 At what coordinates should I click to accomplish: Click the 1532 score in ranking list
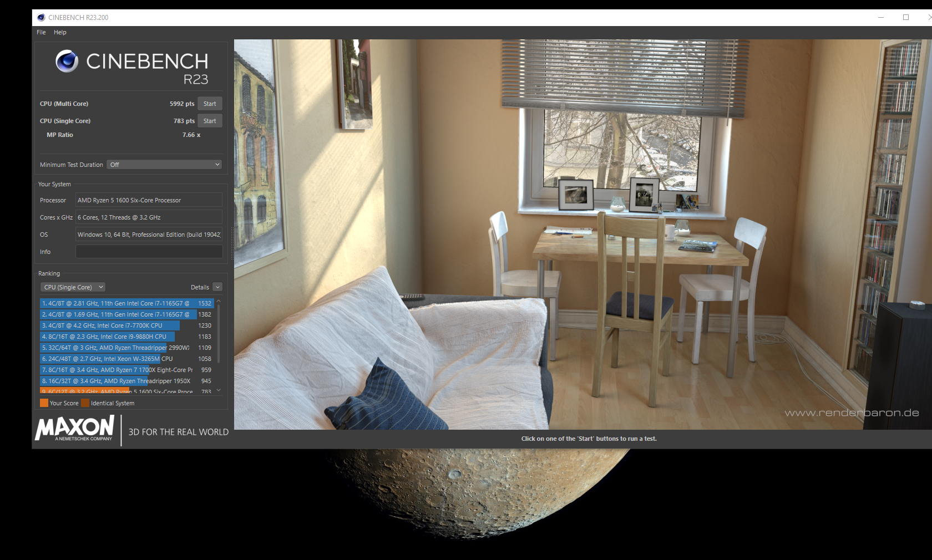205,303
